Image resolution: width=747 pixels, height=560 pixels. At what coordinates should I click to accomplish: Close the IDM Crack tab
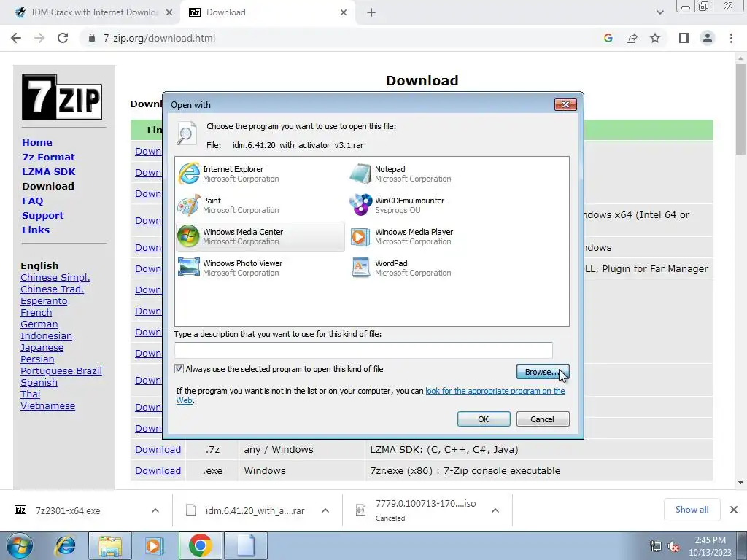point(169,12)
